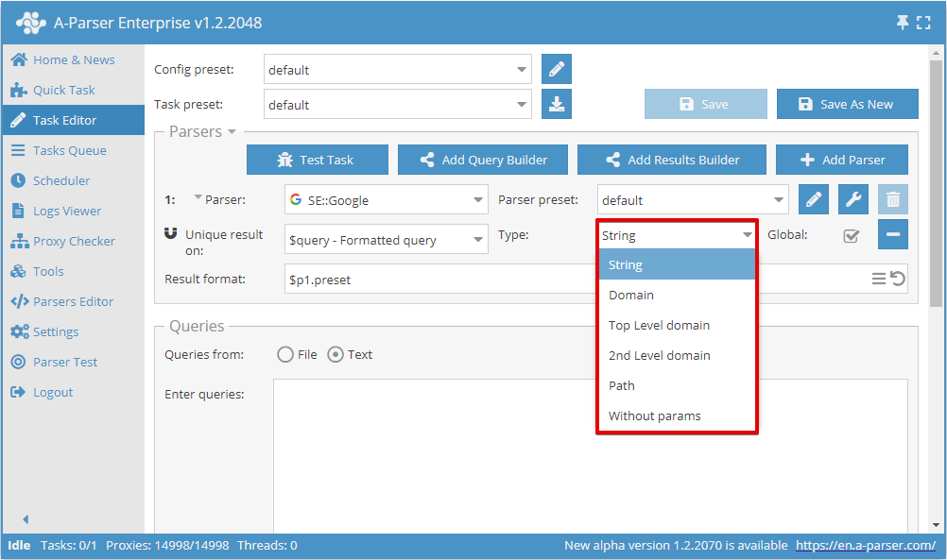Uncheck the Global checkbox

pos(851,234)
